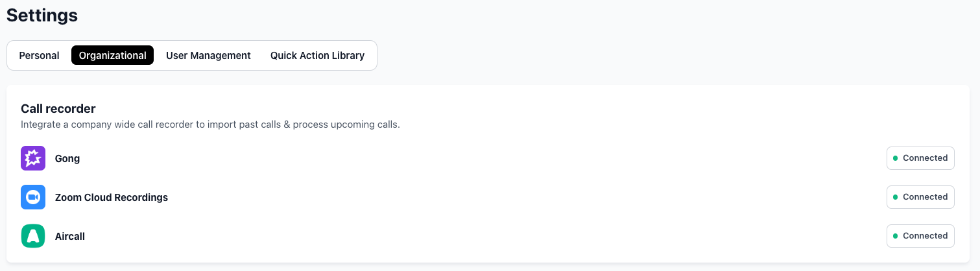Click the Zoom Cloud Recordings camera icon
This screenshot has width=980, height=271.
pos(33,197)
